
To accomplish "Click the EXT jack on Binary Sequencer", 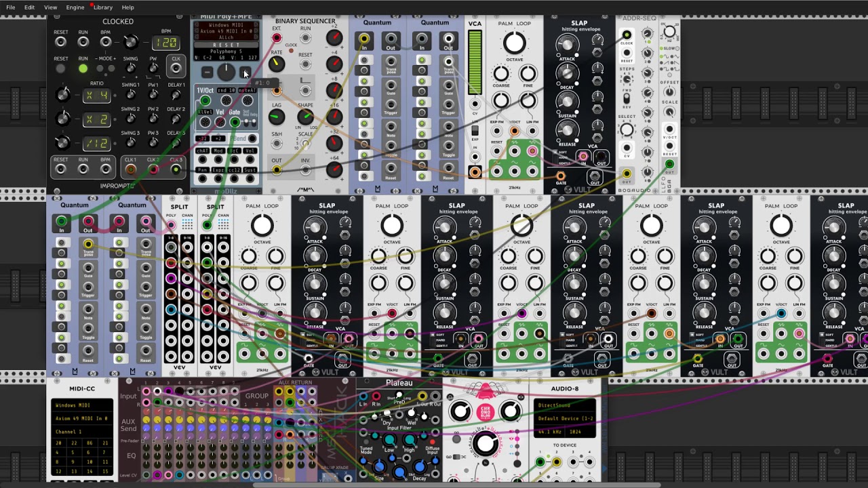I will (x=277, y=38).
